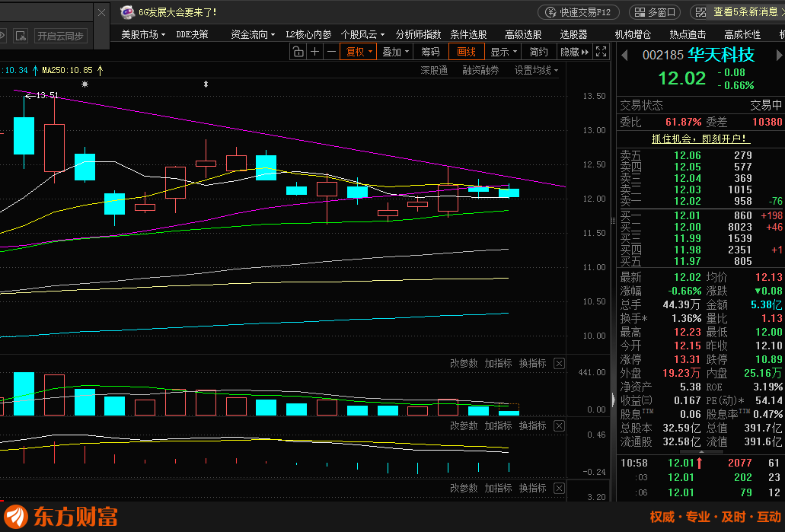Open the 高成长性 menu
The width and height of the screenshot is (785, 532).
pyautogui.click(x=742, y=34)
